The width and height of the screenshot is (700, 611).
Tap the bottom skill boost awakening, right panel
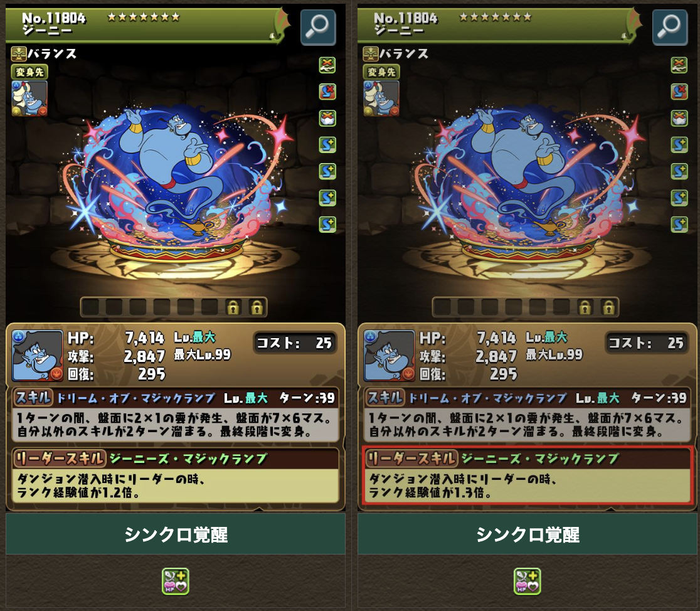click(679, 224)
